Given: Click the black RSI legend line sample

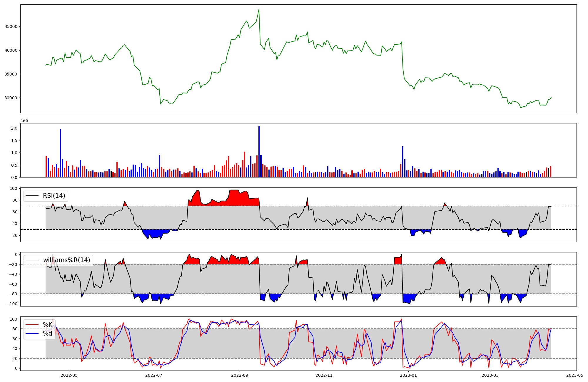Looking at the screenshot, I should click(x=32, y=196).
